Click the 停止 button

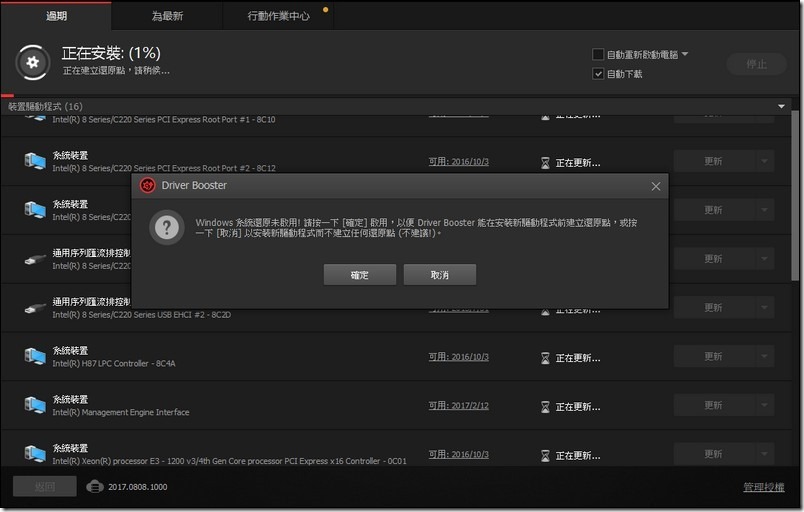pyautogui.click(x=756, y=64)
